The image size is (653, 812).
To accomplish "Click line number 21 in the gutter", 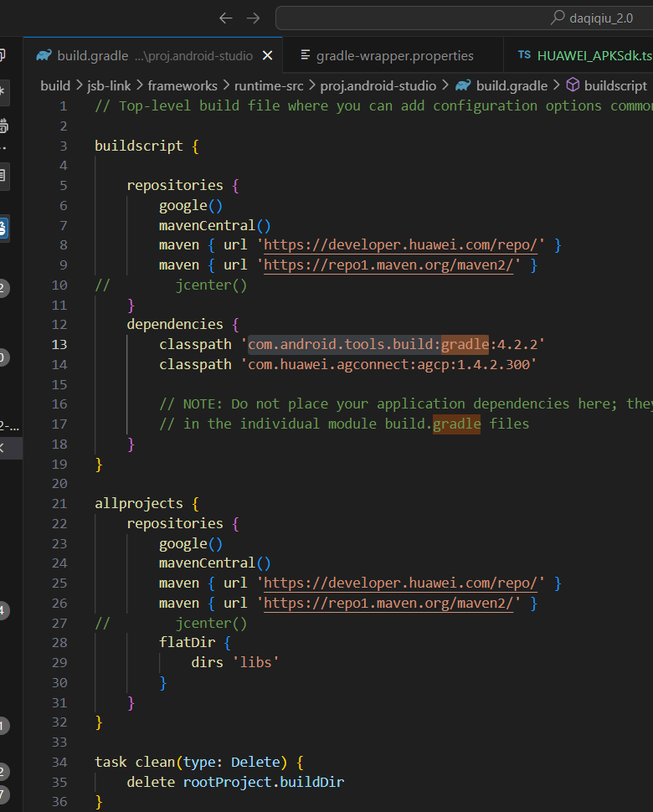I will 59,503.
